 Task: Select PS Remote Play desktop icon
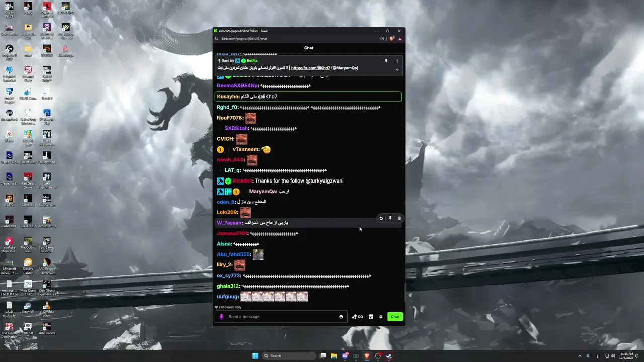[x=47, y=116]
